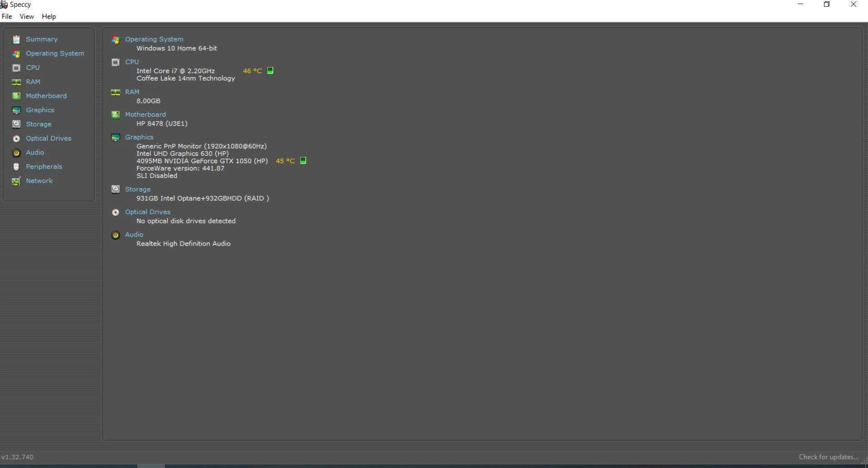Image resolution: width=868 pixels, height=468 pixels.
Task: Click the Peripherals mouse icon in sidebar
Action: 16,167
